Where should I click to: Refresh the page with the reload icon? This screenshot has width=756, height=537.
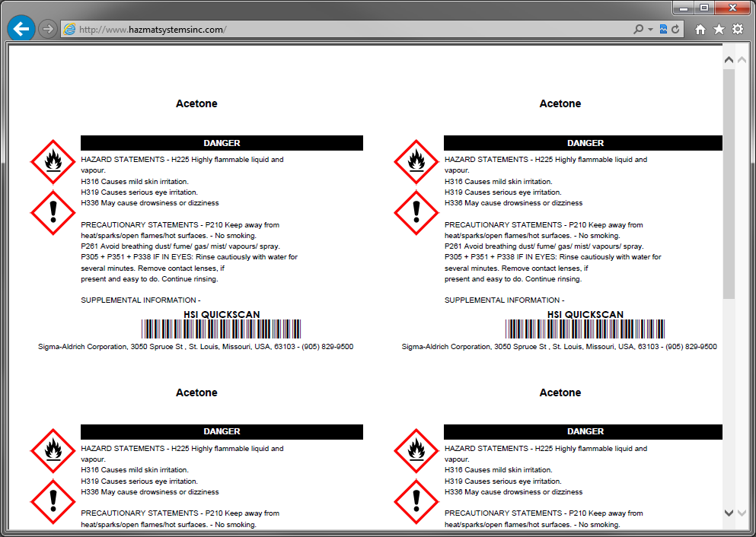pos(675,30)
